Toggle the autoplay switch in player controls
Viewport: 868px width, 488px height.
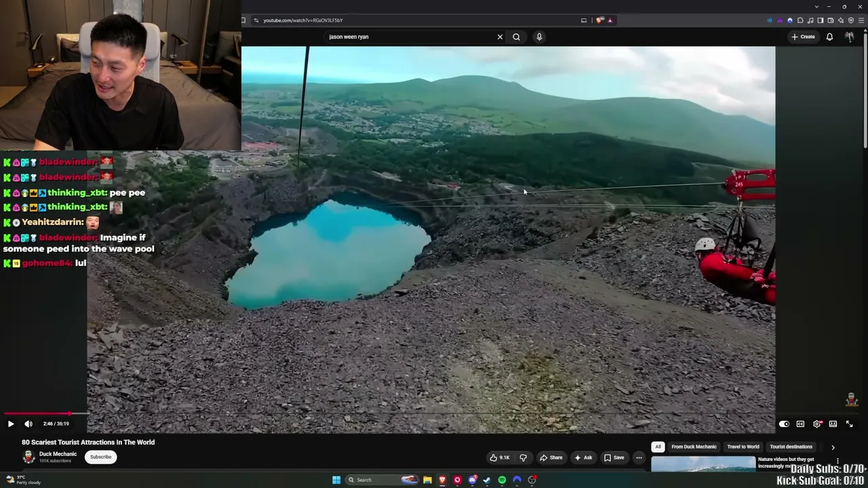[x=784, y=424]
